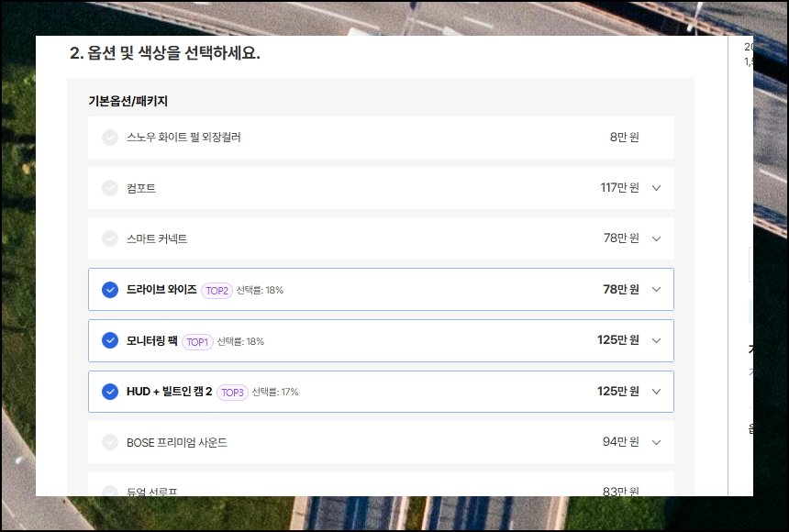The image size is (789, 532).
Task: Check the BOSE 프리미엄 사운드 option
Action: 110,442
